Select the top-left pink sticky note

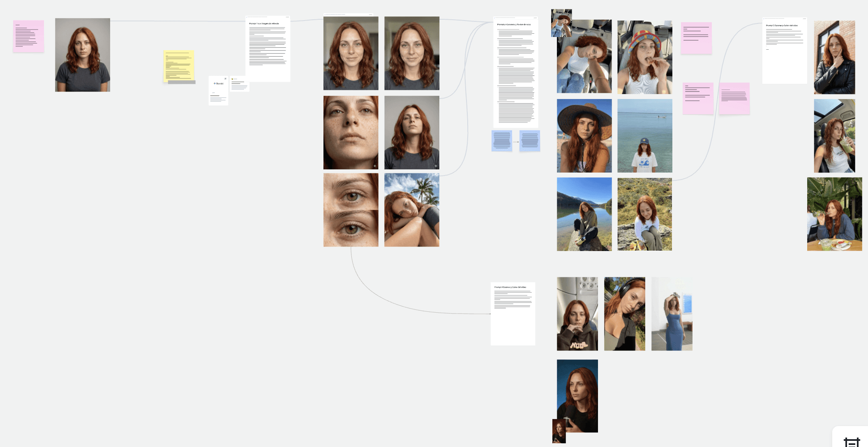(28, 36)
